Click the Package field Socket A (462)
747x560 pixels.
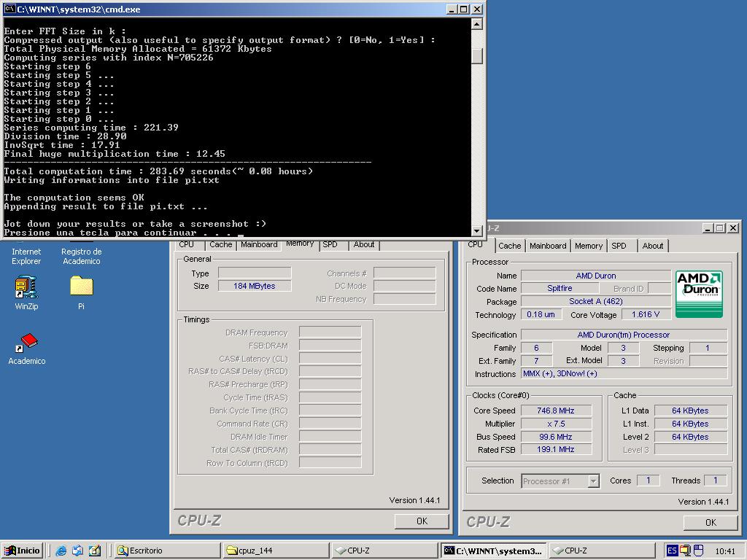tap(595, 301)
